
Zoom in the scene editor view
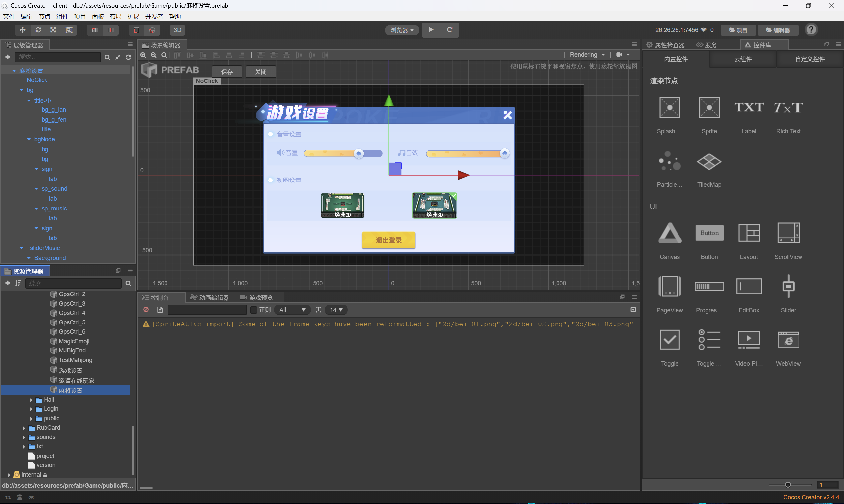click(143, 55)
